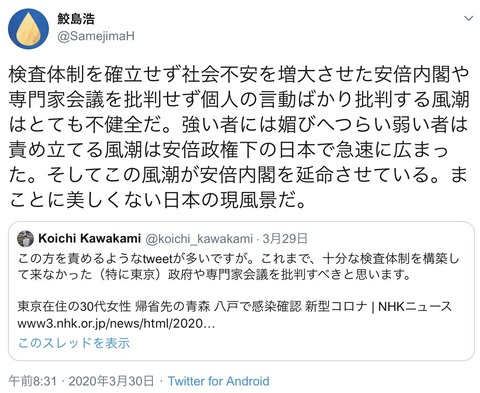
Task: Click the Twitter for Android source link
Action: pos(218,381)
